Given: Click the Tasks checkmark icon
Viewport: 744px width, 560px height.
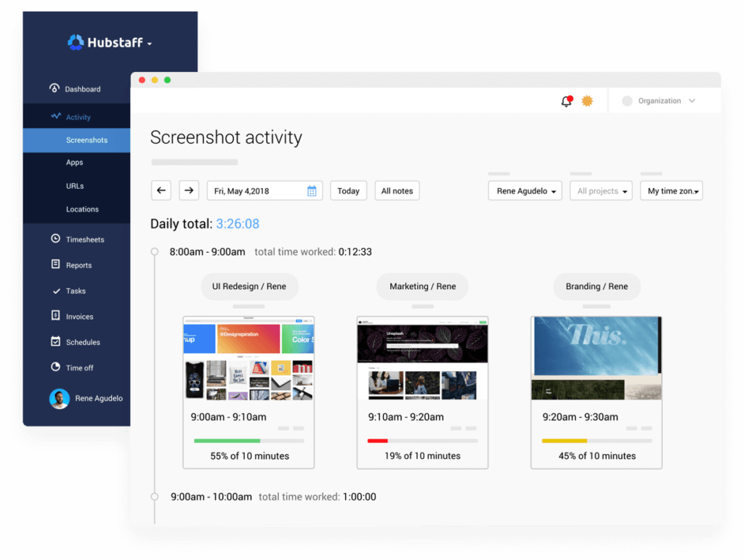Looking at the screenshot, I should pos(57,291).
